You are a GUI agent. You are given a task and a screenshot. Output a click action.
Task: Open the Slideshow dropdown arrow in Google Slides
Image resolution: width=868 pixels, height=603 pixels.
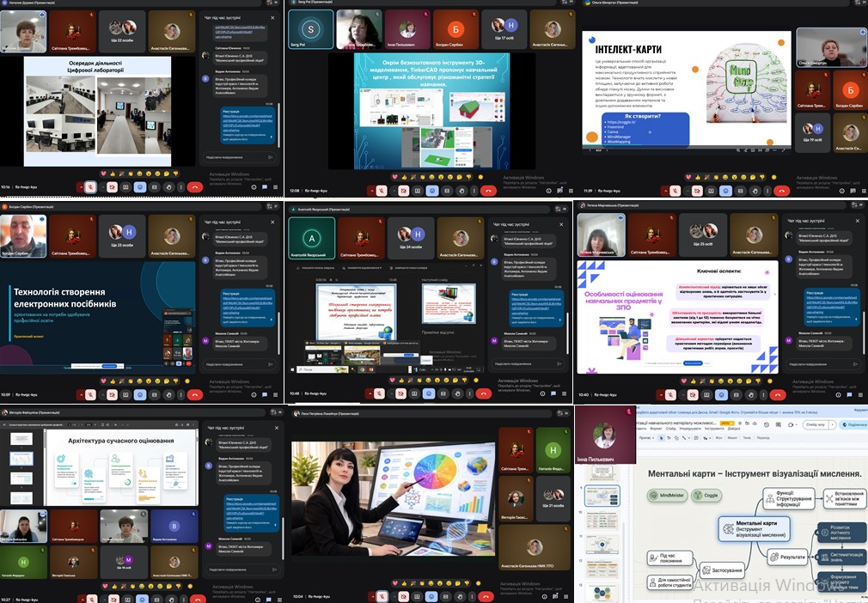[x=831, y=424]
